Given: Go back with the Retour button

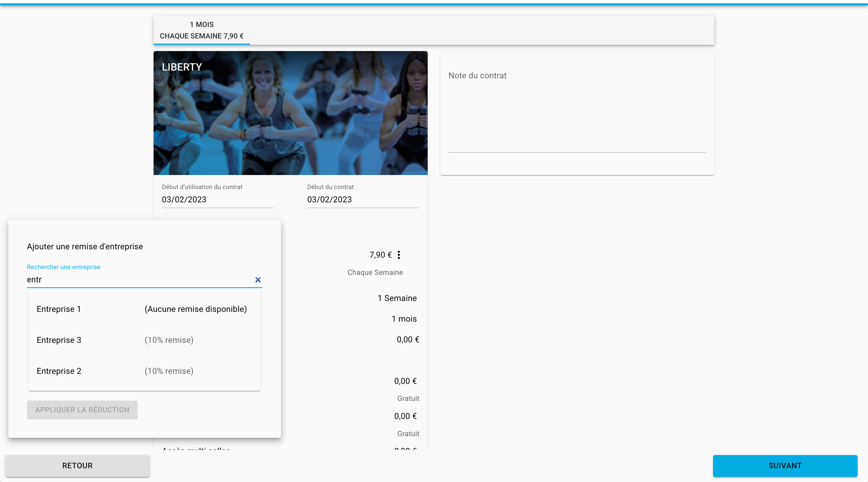Looking at the screenshot, I should [77, 466].
